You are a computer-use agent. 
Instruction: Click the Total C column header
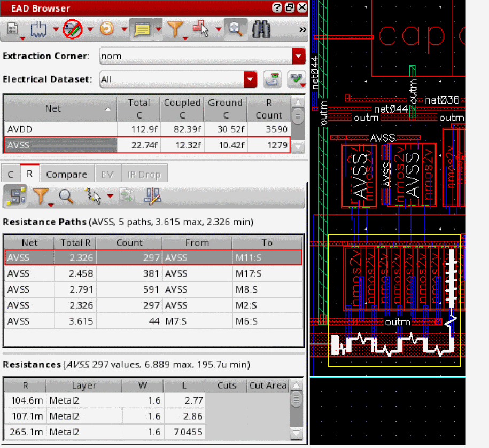click(138, 108)
